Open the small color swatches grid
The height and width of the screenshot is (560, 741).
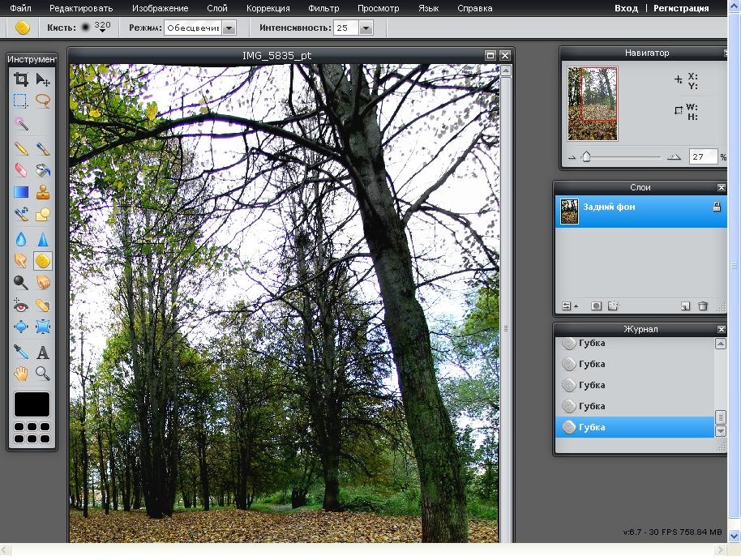[x=32, y=433]
